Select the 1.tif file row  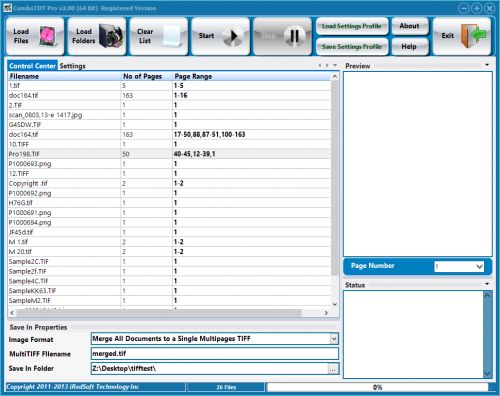[x=169, y=86]
